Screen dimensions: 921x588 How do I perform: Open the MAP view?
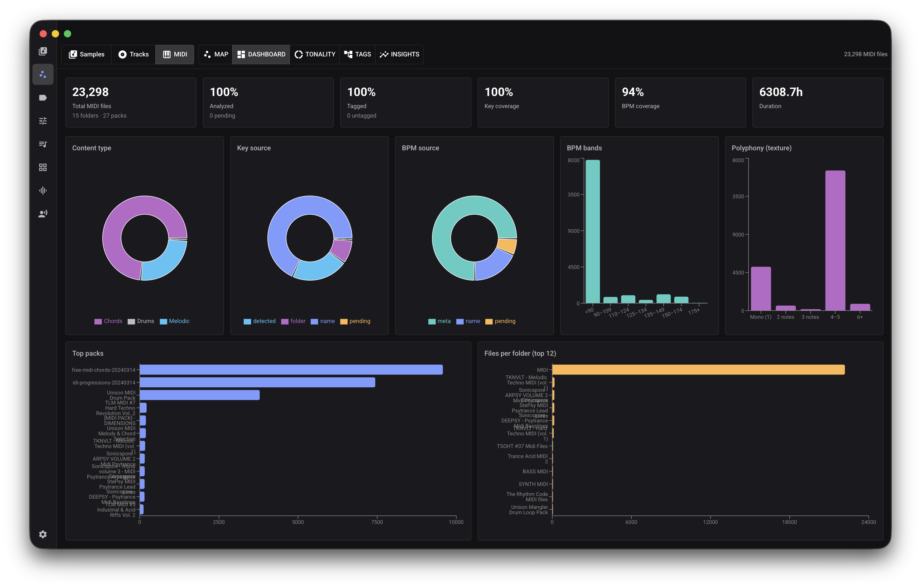click(x=216, y=54)
